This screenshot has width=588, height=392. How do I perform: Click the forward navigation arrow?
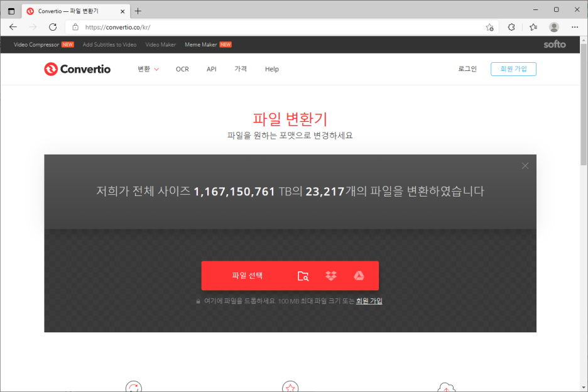pyautogui.click(x=33, y=27)
